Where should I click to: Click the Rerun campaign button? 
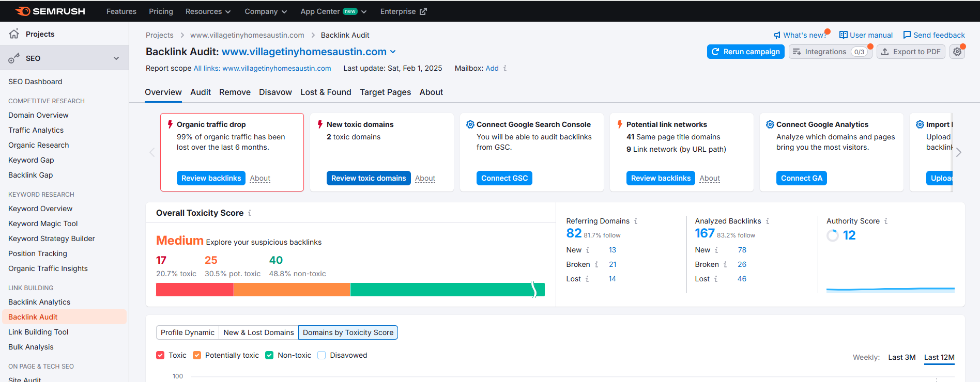(x=746, y=52)
